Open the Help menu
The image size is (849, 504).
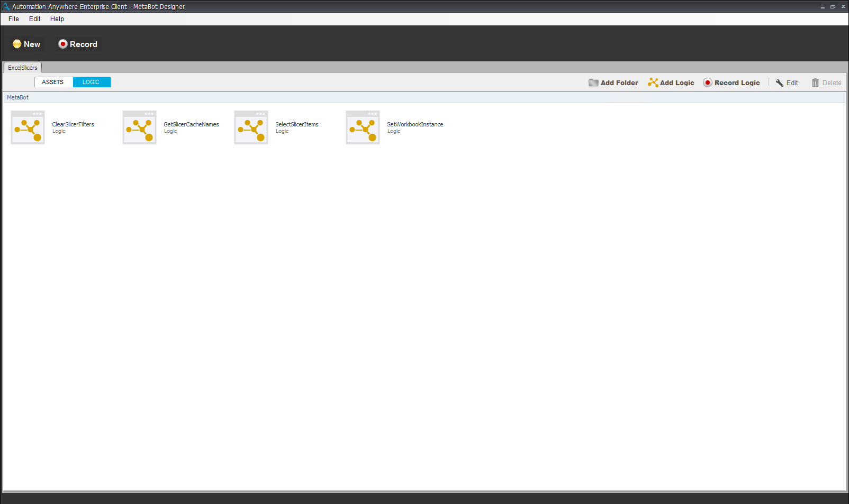(x=57, y=19)
